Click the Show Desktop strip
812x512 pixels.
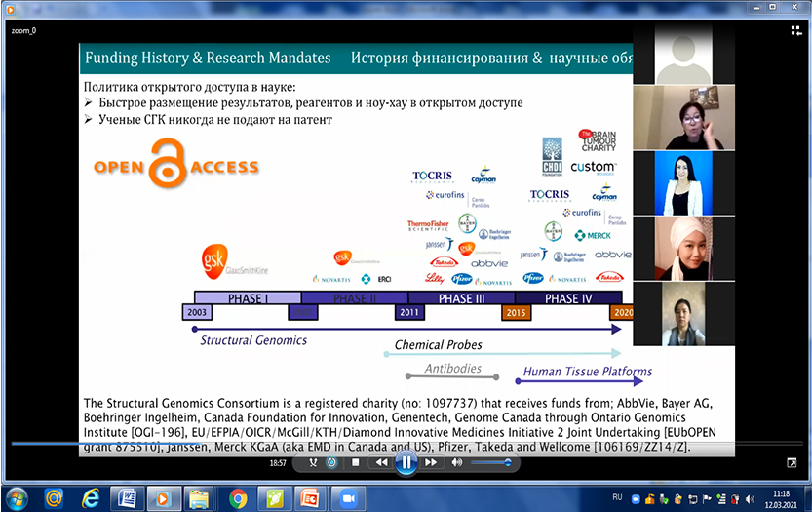coord(808,499)
